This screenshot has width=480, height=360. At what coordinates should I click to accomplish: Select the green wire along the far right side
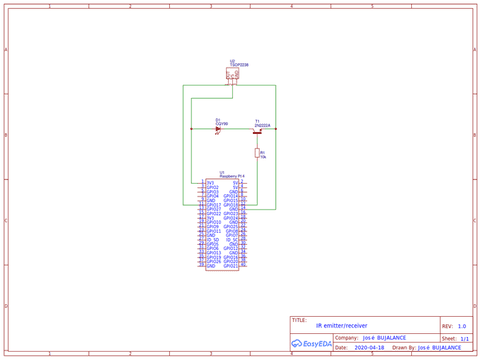tap(276, 147)
